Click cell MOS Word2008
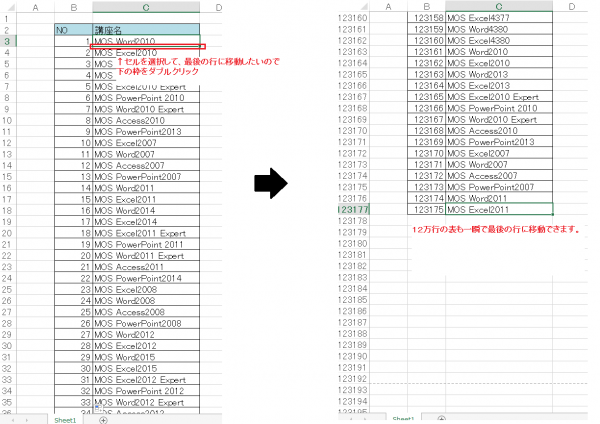 pos(146,301)
